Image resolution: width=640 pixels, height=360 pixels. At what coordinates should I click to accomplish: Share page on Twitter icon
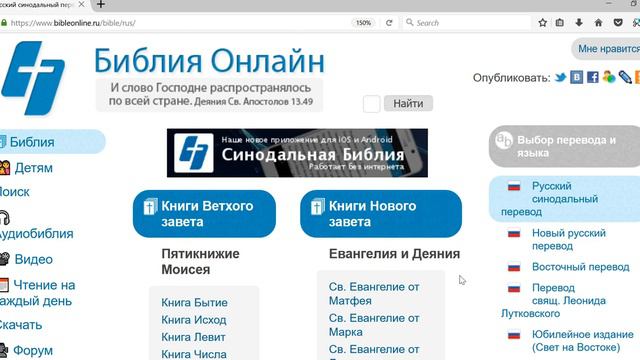click(x=560, y=77)
